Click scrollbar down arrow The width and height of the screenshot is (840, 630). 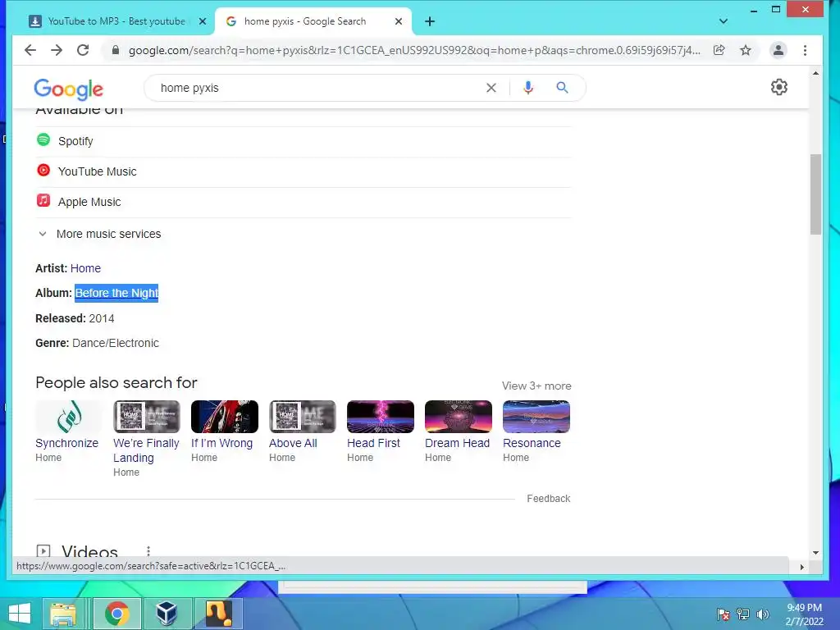[815, 552]
